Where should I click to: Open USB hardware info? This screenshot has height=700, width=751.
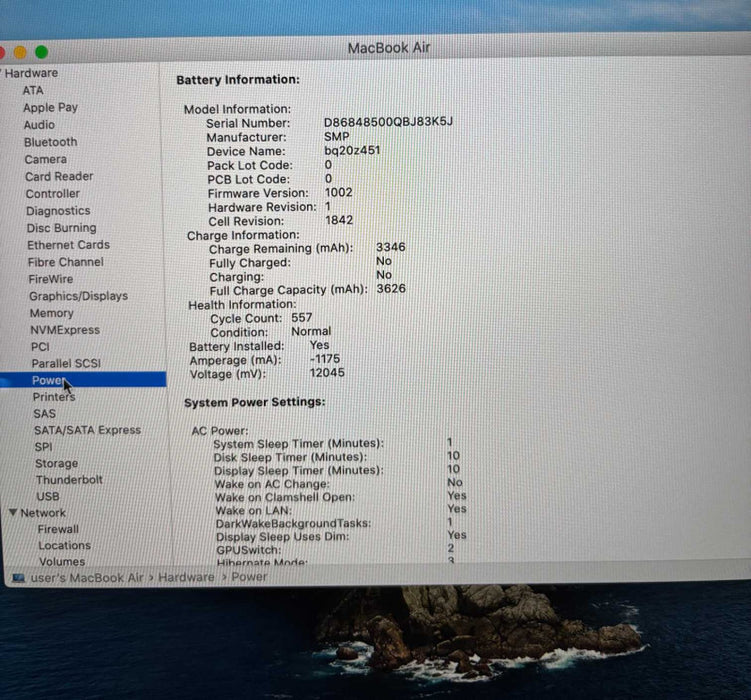tap(48, 497)
